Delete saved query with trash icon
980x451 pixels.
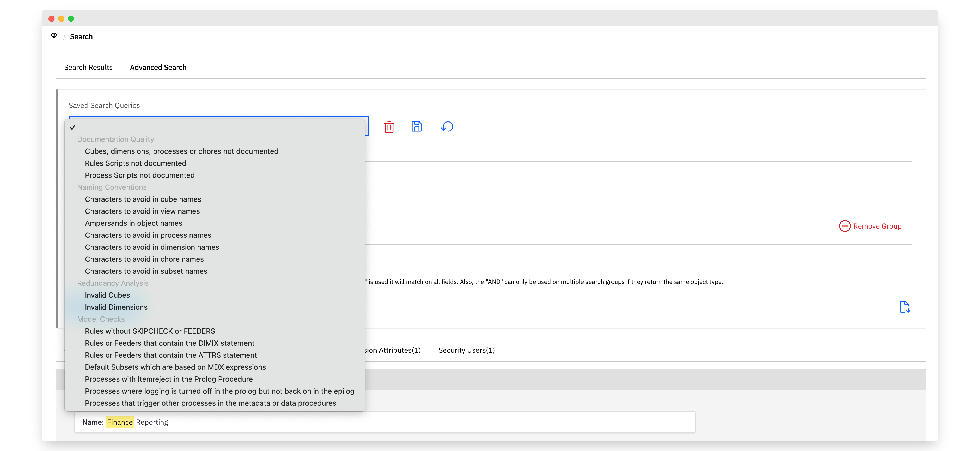click(389, 127)
